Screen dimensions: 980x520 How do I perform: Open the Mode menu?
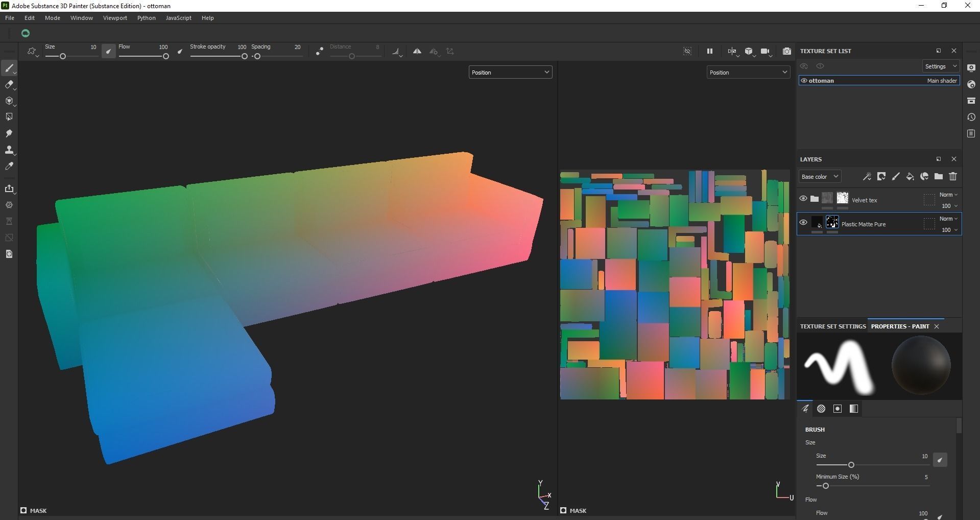53,18
